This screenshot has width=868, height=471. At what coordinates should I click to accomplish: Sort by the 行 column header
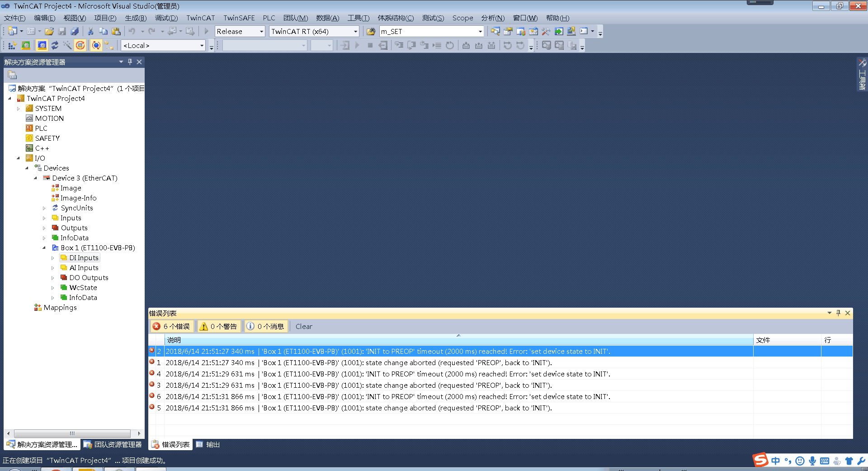(837, 340)
